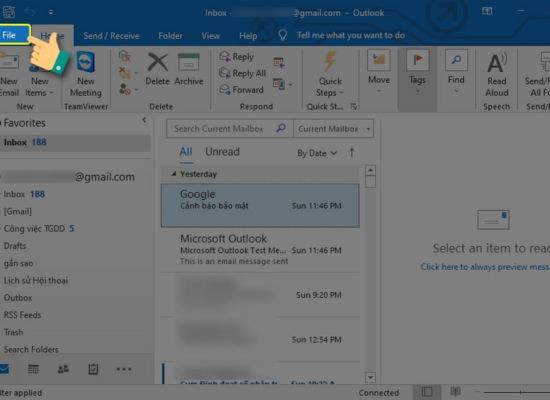This screenshot has height=400, width=550.
Task: Switch to Tasks view icon
Action: 93,369
